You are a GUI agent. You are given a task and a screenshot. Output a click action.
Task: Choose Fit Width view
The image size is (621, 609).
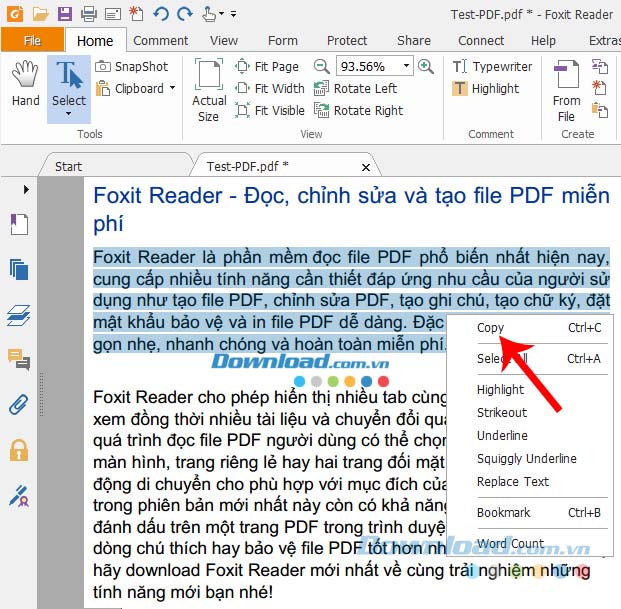click(x=270, y=88)
